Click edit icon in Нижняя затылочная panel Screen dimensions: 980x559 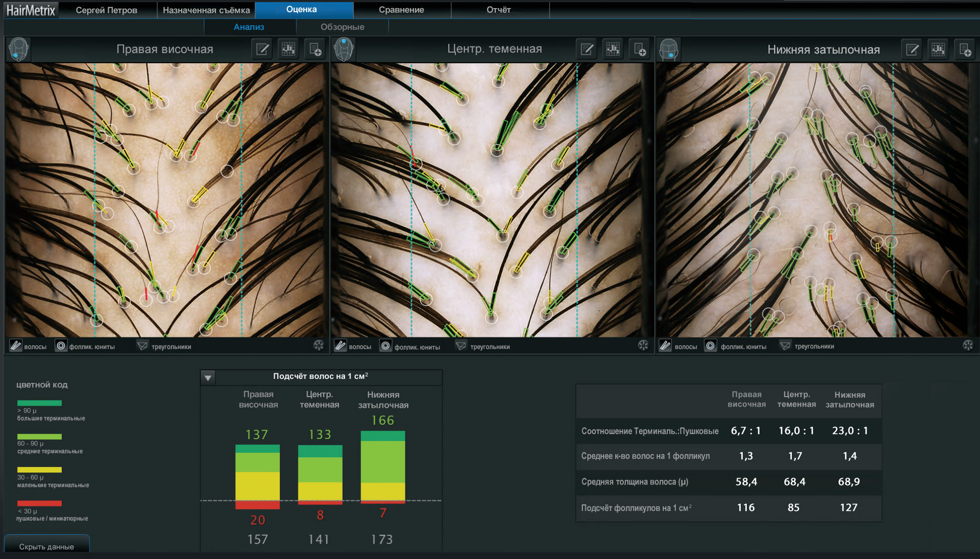(912, 50)
